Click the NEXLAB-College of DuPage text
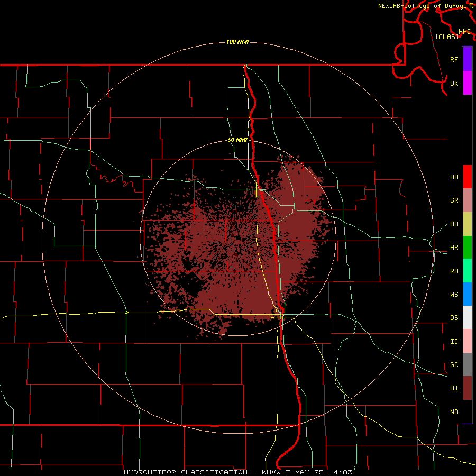This screenshot has height=476, width=476. [422, 6]
